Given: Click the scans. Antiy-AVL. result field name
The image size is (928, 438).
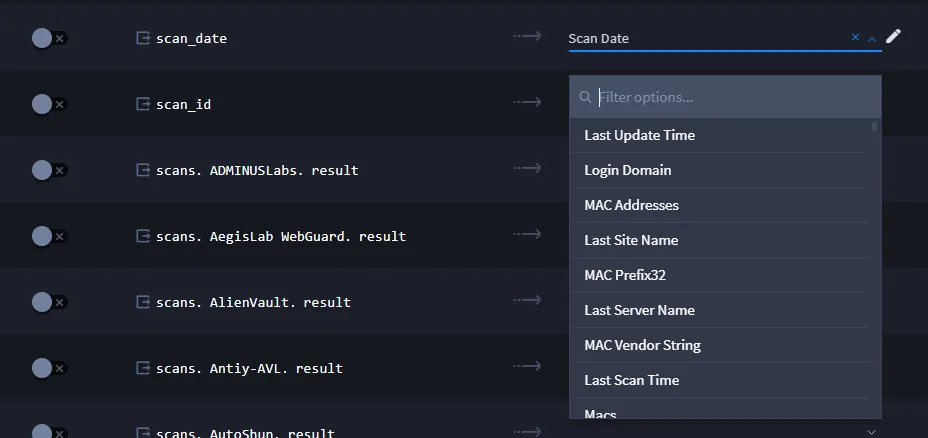Looking at the screenshot, I should (x=249, y=368).
